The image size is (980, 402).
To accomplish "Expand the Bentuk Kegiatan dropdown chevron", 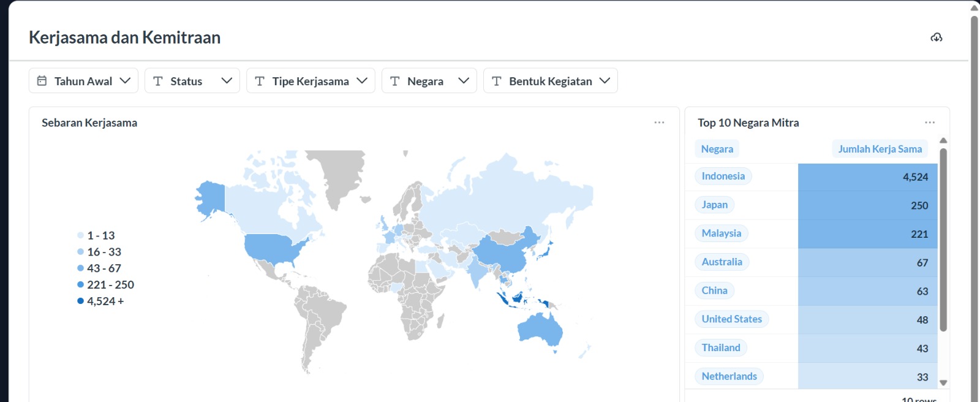I will coord(605,81).
